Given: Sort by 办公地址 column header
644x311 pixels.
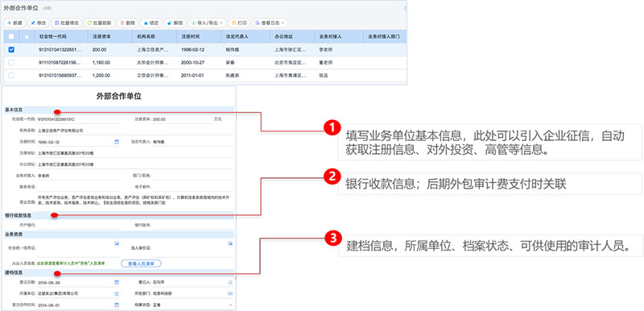Looking at the screenshot, I should (x=292, y=36).
